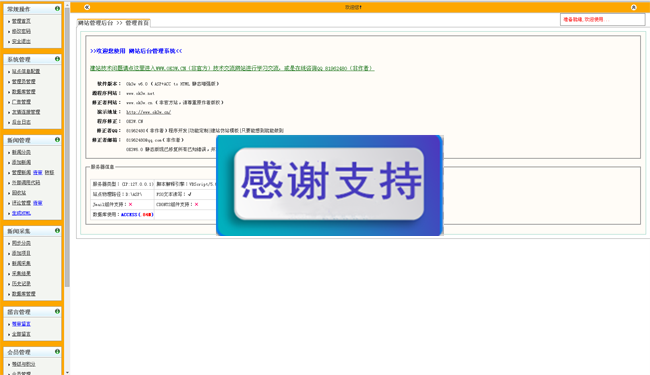
Task: Collapse the 会员管理 section via green icon
Action: 57,351
